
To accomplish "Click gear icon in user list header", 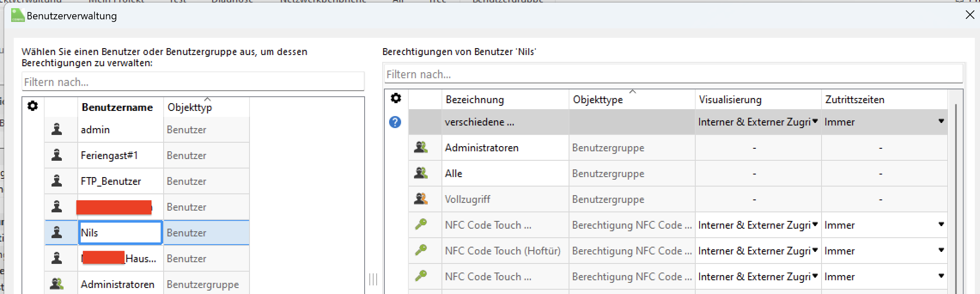I will [x=33, y=106].
